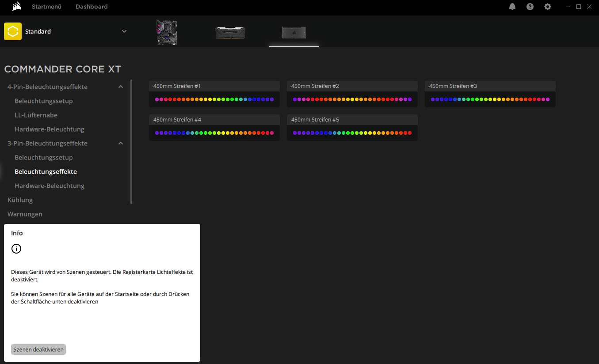This screenshot has height=364, width=599.
Task: Open Warnungen in the sidebar
Action: click(x=25, y=214)
